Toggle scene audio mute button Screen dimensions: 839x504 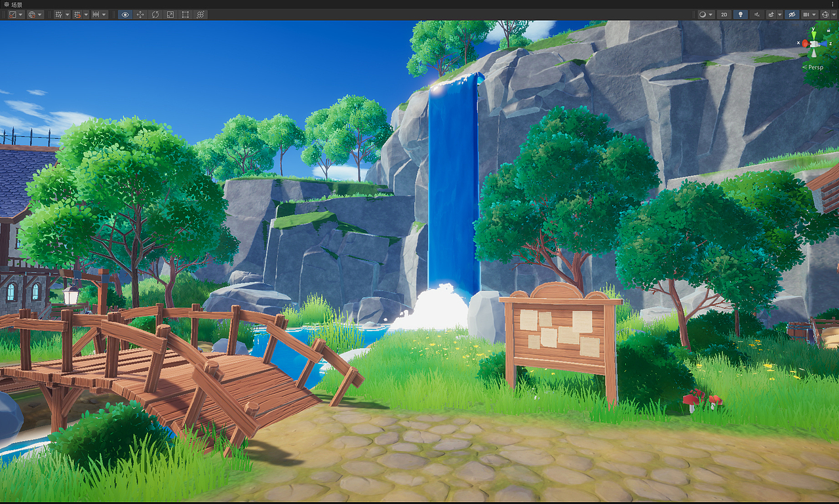[757, 14]
